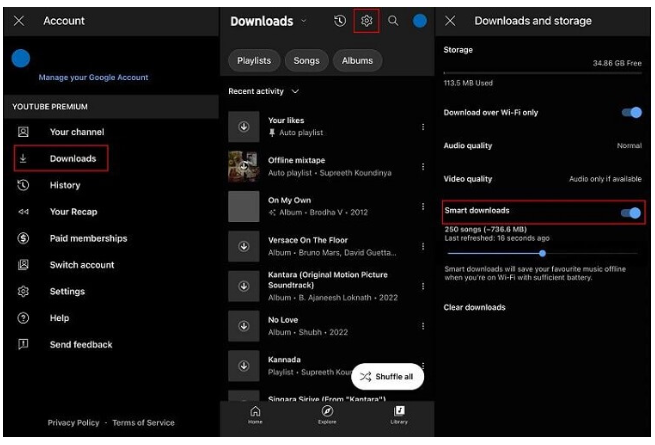
Task: Change the Audio quality setting
Action: [x=542, y=146]
